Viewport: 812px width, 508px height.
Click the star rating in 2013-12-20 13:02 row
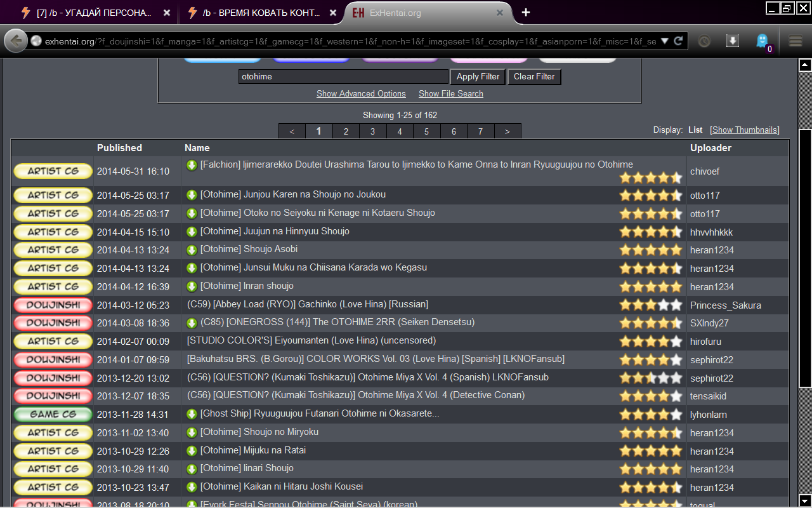pyautogui.click(x=651, y=378)
